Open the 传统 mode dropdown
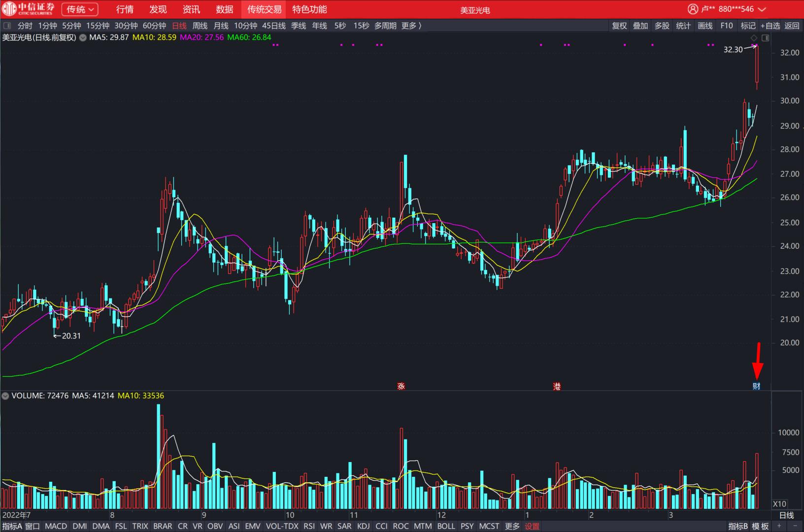Image resolution: width=804 pixels, height=532 pixels. click(x=80, y=9)
